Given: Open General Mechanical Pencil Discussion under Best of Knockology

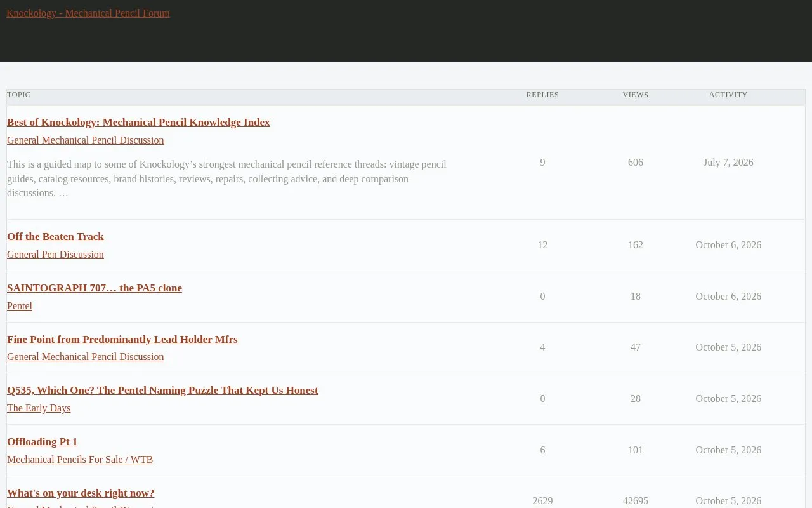Looking at the screenshot, I should point(86,140).
